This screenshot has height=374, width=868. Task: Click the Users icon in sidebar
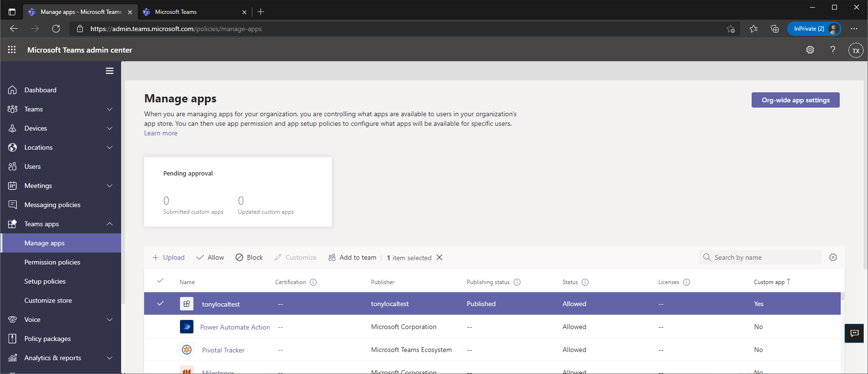[12, 166]
